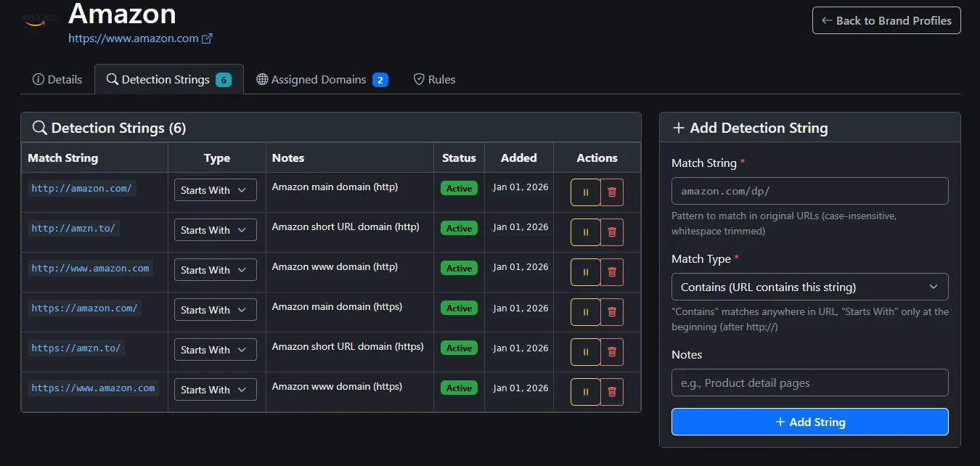Open the Match Type dropdown
The width and height of the screenshot is (980, 466).
pos(809,287)
